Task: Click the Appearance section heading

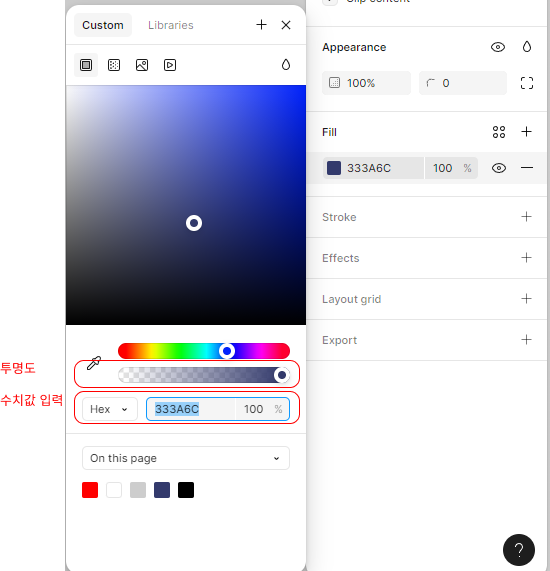Action: 354,47
